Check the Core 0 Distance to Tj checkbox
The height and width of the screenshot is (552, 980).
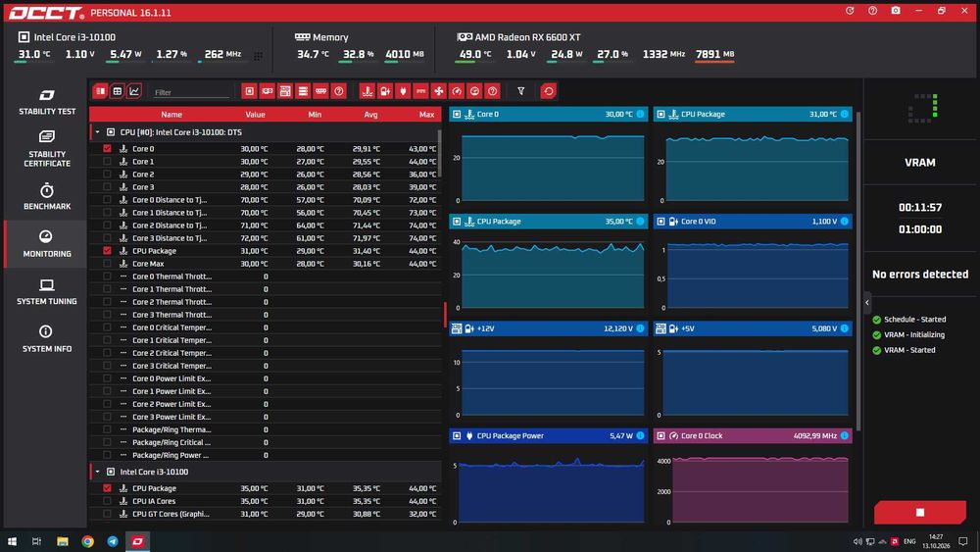pyautogui.click(x=107, y=199)
